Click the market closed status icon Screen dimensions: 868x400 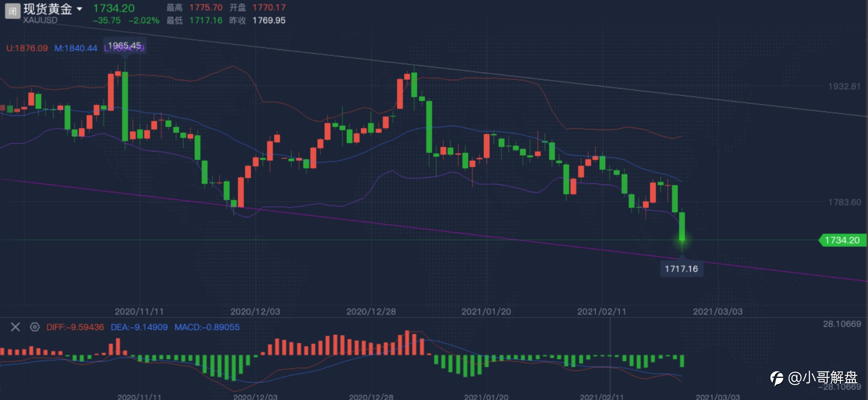(x=13, y=11)
